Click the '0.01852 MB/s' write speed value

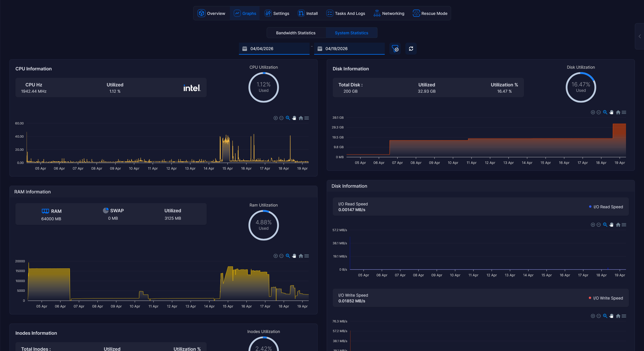(x=352, y=301)
